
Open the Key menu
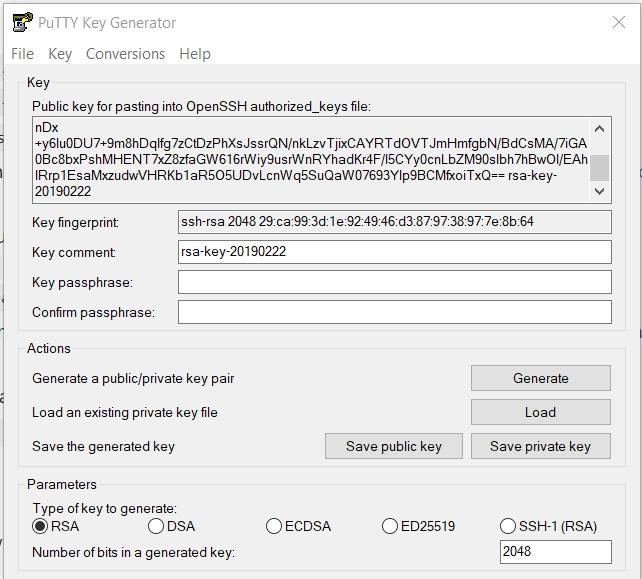60,54
